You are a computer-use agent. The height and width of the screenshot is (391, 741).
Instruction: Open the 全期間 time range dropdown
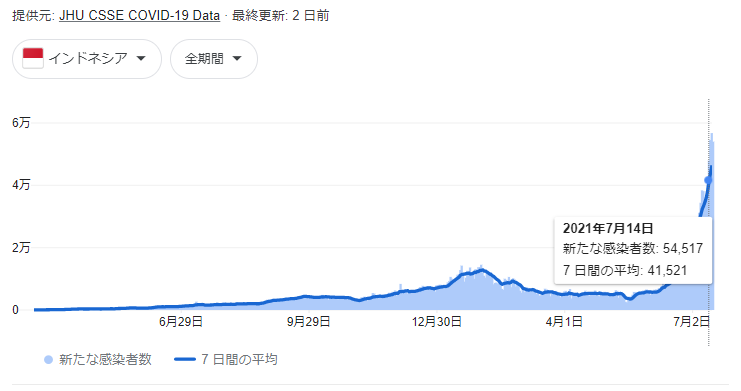pos(214,59)
